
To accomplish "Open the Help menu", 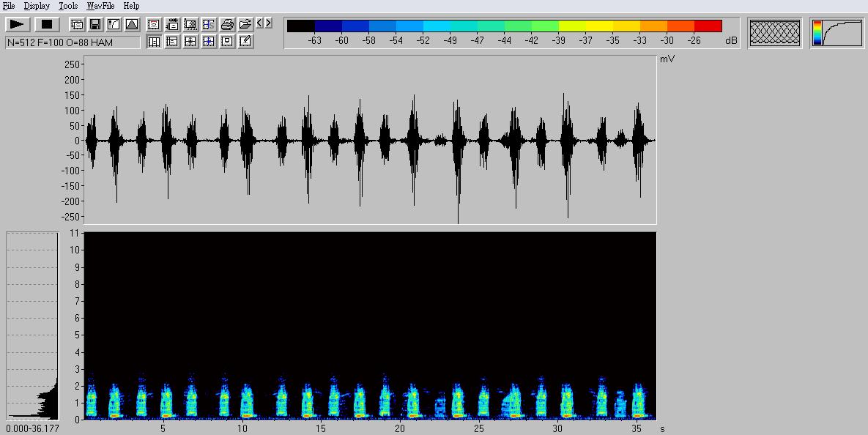I will coord(131,6).
